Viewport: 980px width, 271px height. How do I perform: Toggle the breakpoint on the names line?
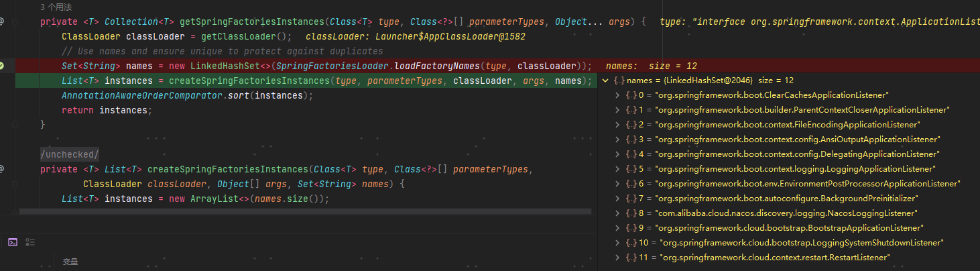click(x=2, y=66)
